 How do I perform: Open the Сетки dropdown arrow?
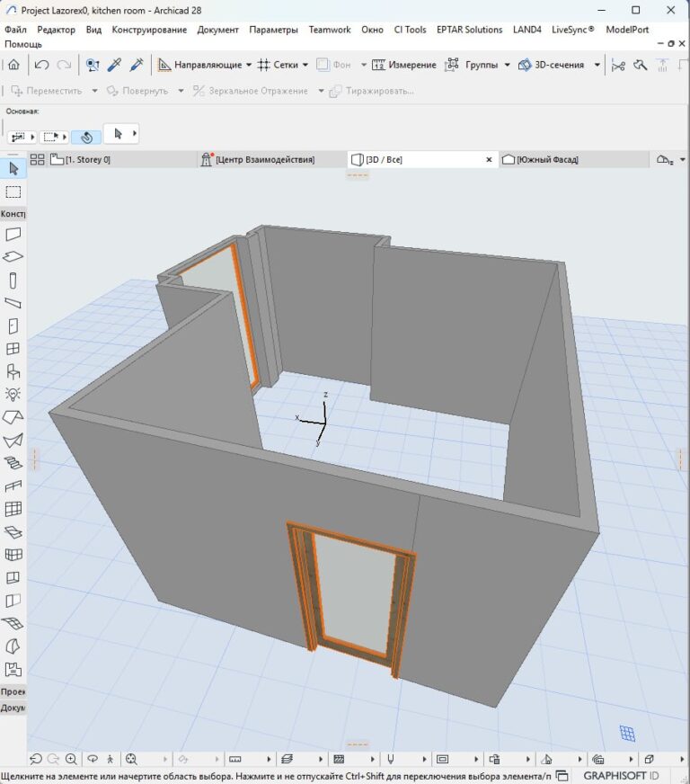(x=305, y=65)
